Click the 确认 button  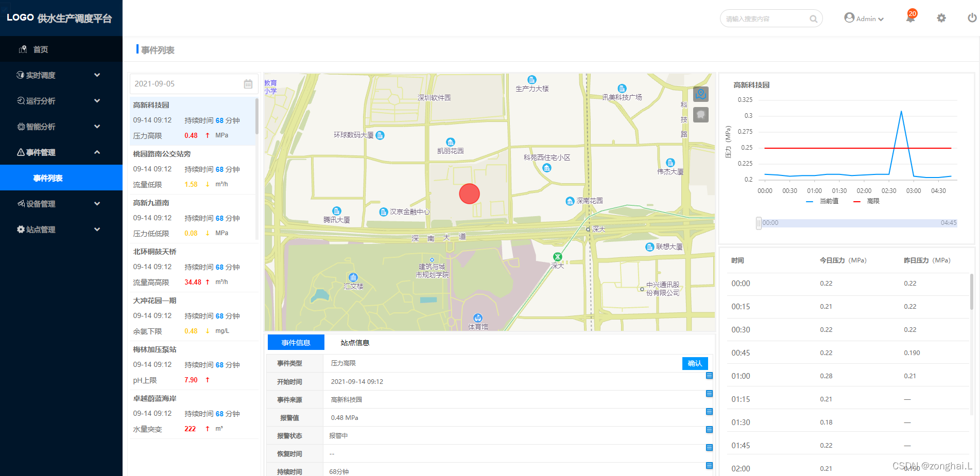coord(695,363)
